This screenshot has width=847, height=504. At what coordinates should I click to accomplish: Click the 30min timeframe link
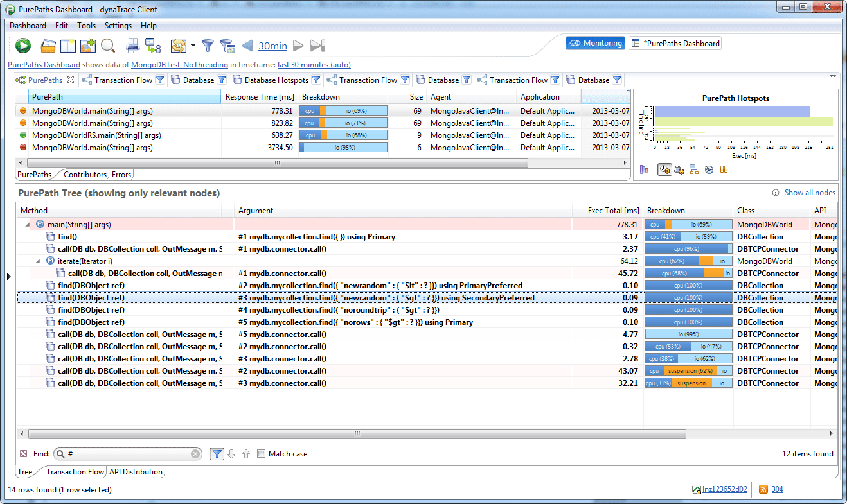(x=272, y=46)
